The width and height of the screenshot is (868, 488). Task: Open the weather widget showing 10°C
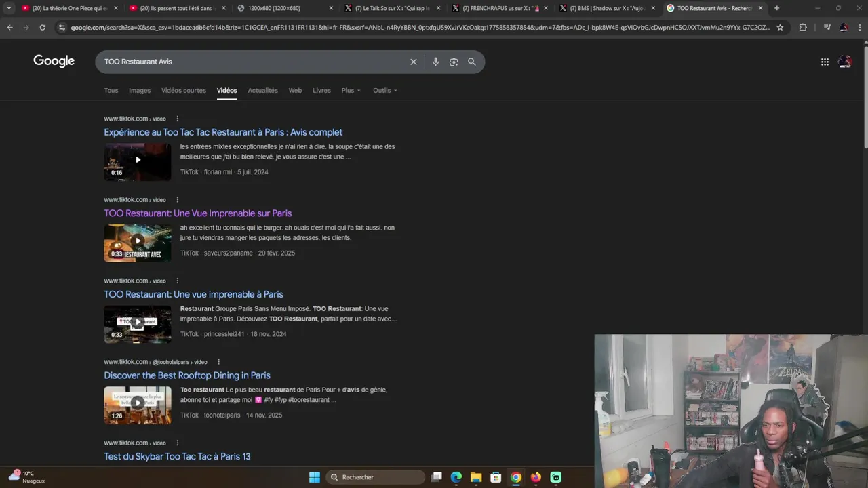[x=26, y=476]
